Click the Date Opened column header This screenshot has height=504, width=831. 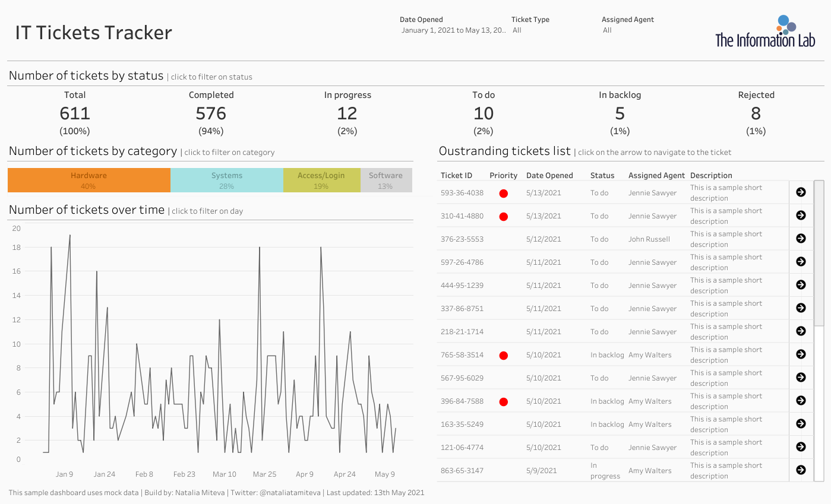coord(549,175)
